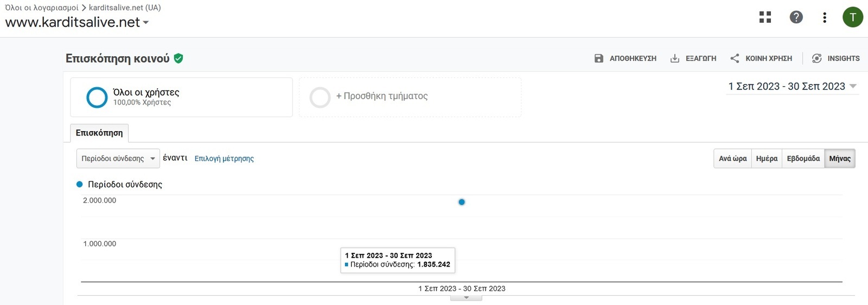Viewport: 868px width, 305px height.
Task: Click the Περίοδοι σύνδεσης legend dot
Action: pos(80,184)
